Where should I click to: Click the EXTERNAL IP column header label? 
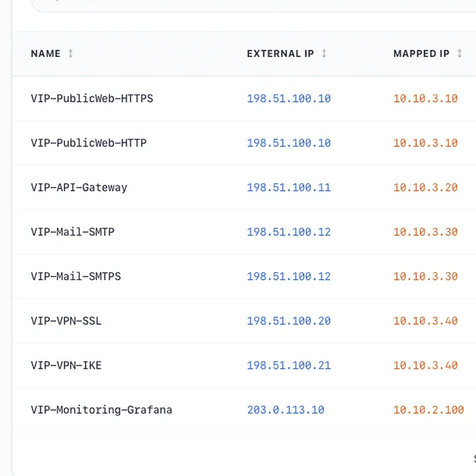280,54
